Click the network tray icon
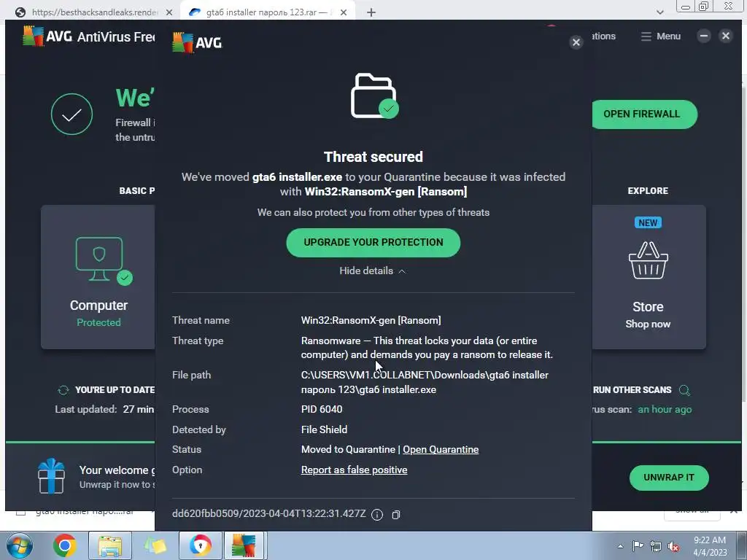This screenshot has height=560, width=747. [656, 546]
